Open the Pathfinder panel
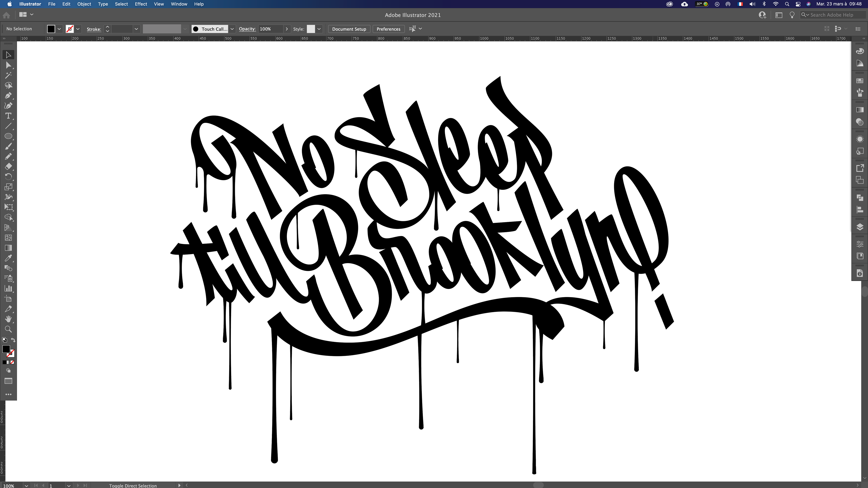This screenshot has height=488, width=868. (x=860, y=198)
